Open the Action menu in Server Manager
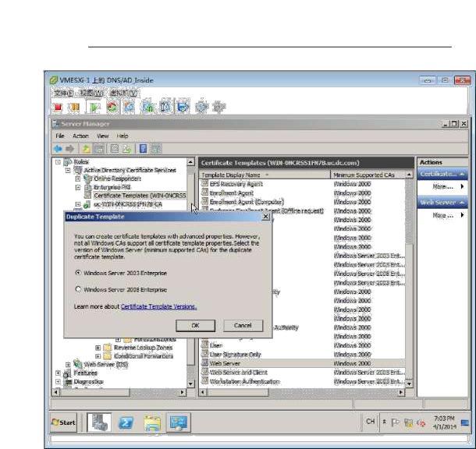This screenshot has height=449, width=476. (x=80, y=136)
